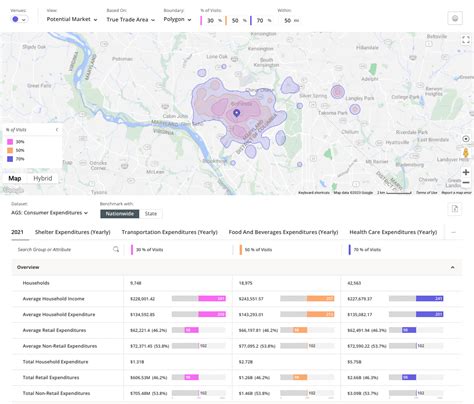
Task: Click the Households row label
Action: pos(36,283)
